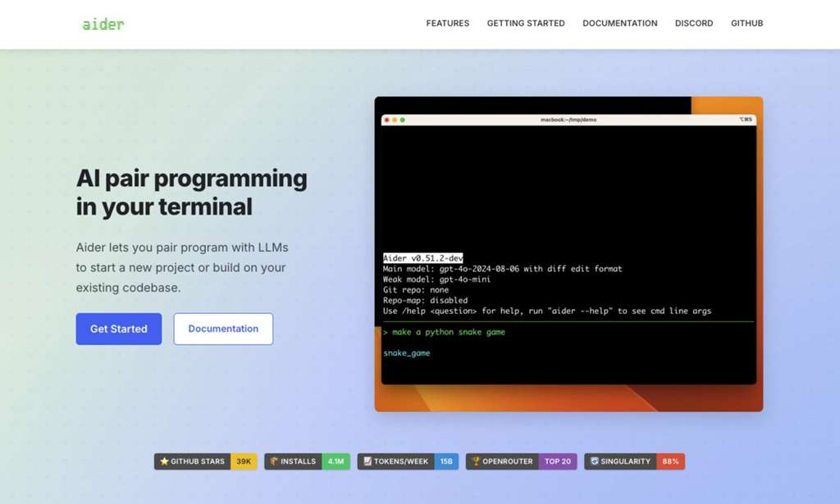Screen dimensions: 840x504
Task: Click the red close dot in terminal window
Action: tap(387, 120)
